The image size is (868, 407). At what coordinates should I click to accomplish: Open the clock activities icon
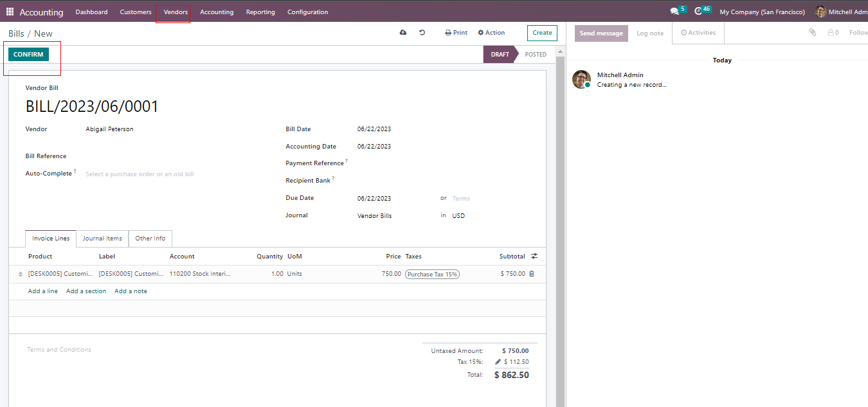699,12
